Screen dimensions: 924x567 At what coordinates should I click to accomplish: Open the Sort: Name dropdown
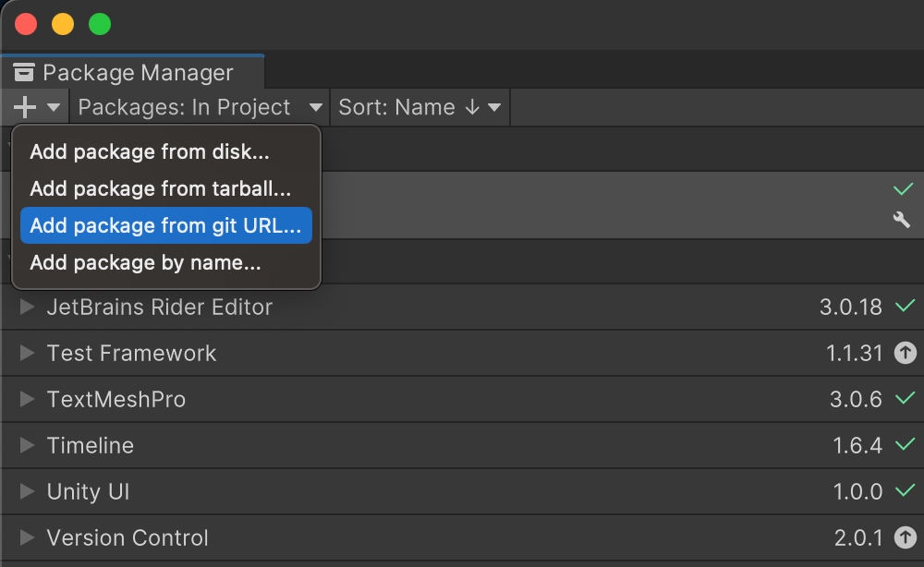419,107
